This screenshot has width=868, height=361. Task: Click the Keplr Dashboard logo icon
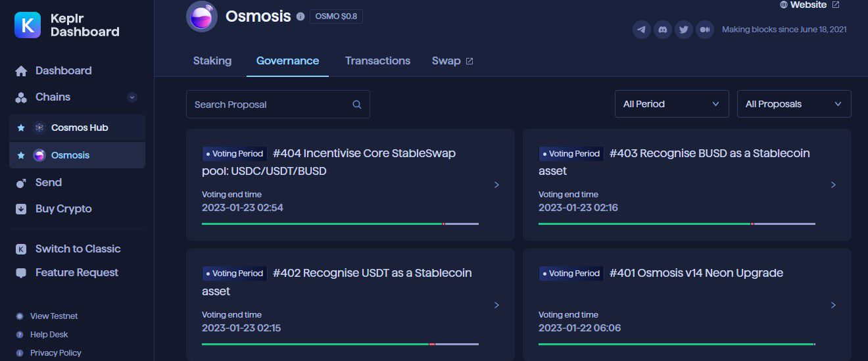tap(28, 25)
